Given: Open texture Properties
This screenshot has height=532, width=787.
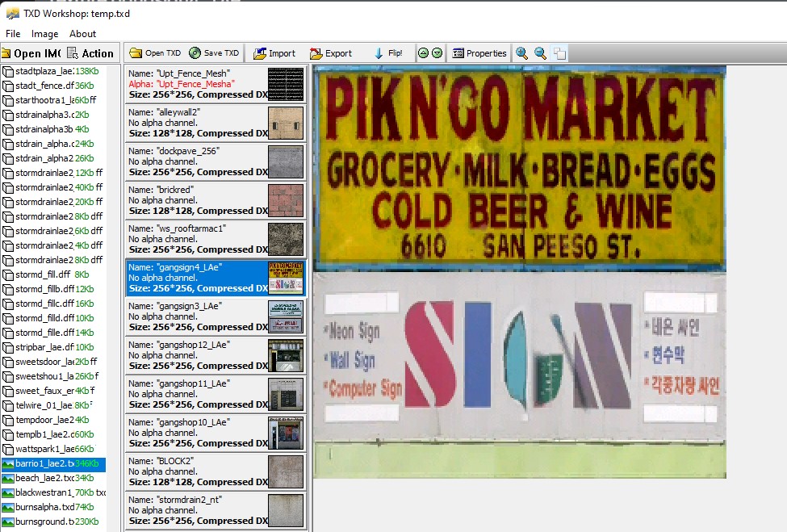Looking at the screenshot, I should click(479, 53).
